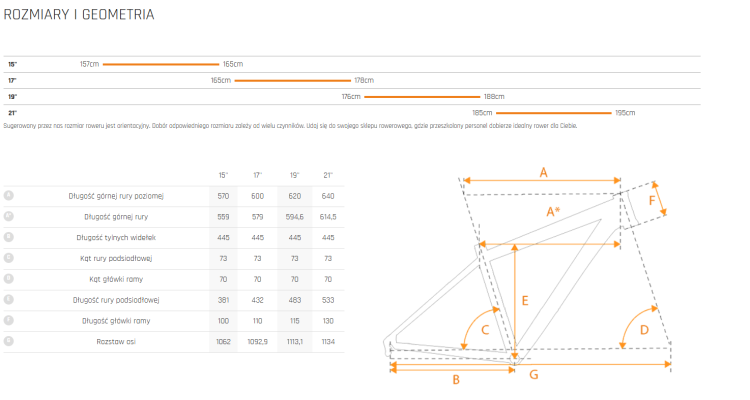This screenshot has width=750, height=400.
Task: Click the orange 157cm–165cm height range bar
Action: click(161, 64)
